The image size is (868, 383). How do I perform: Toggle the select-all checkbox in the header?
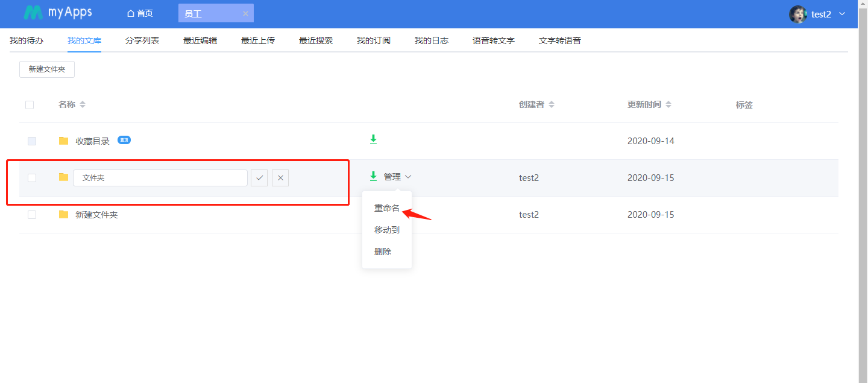[30, 105]
